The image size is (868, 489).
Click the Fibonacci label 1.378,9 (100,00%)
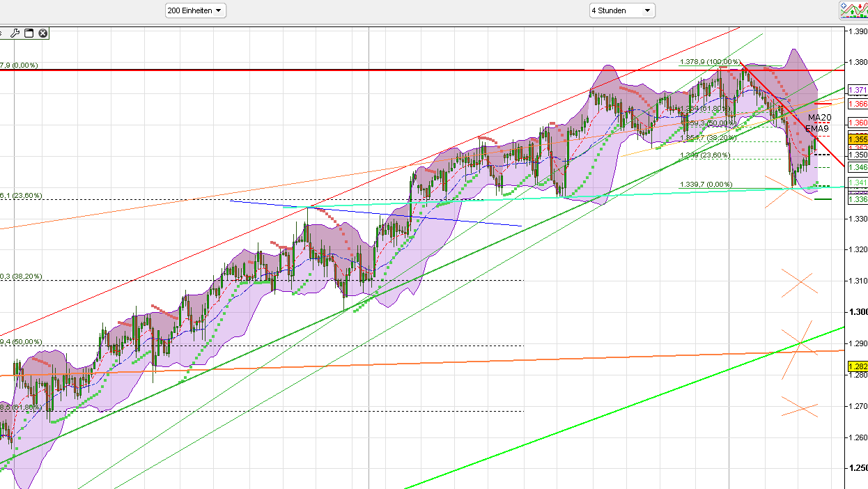[x=710, y=62]
